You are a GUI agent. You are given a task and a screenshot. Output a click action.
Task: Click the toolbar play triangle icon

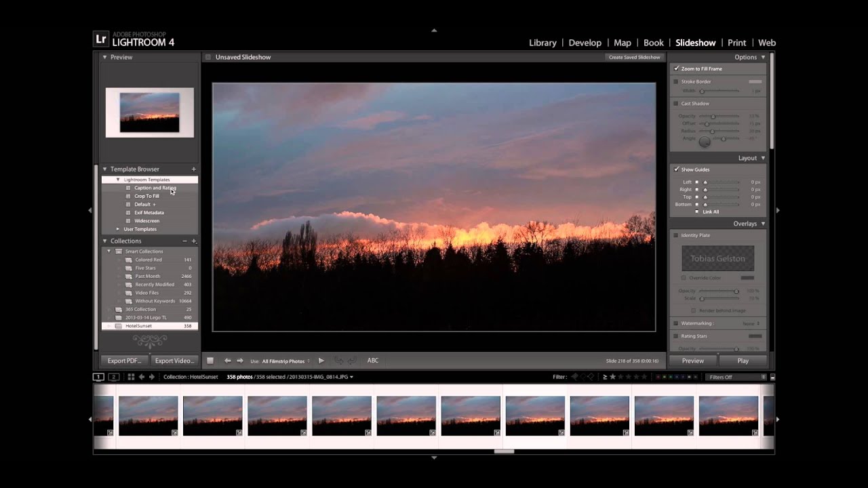(x=321, y=361)
